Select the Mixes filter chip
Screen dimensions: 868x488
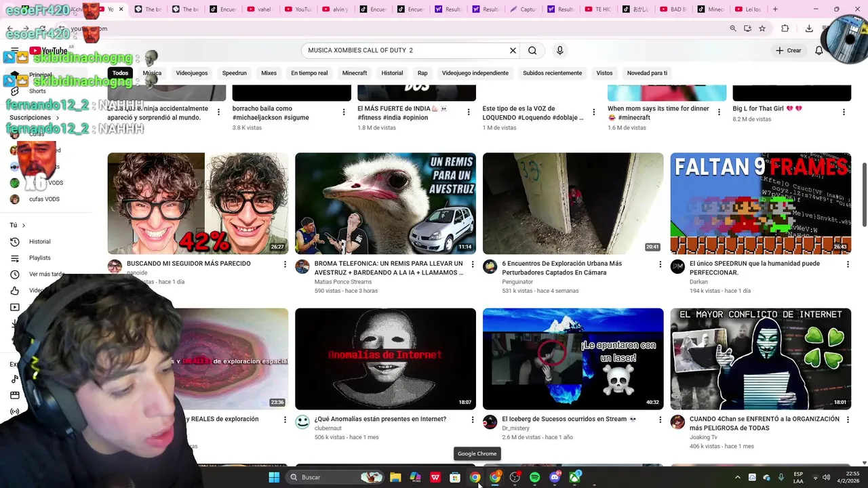(x=269, y=73)
